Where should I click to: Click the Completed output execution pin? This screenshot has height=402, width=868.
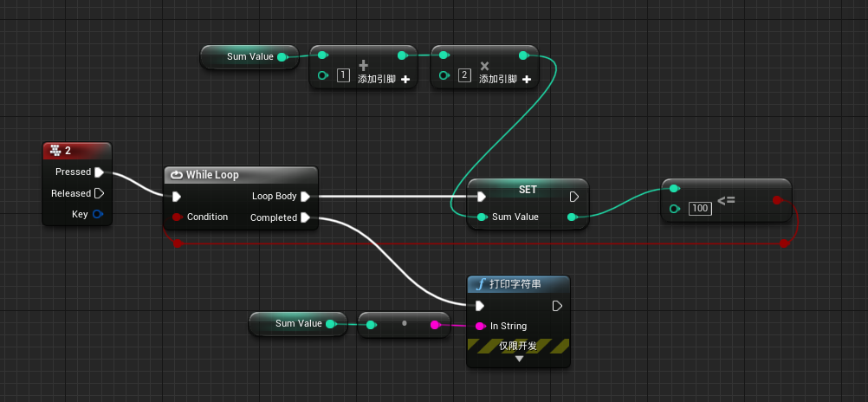coord(305,217)
